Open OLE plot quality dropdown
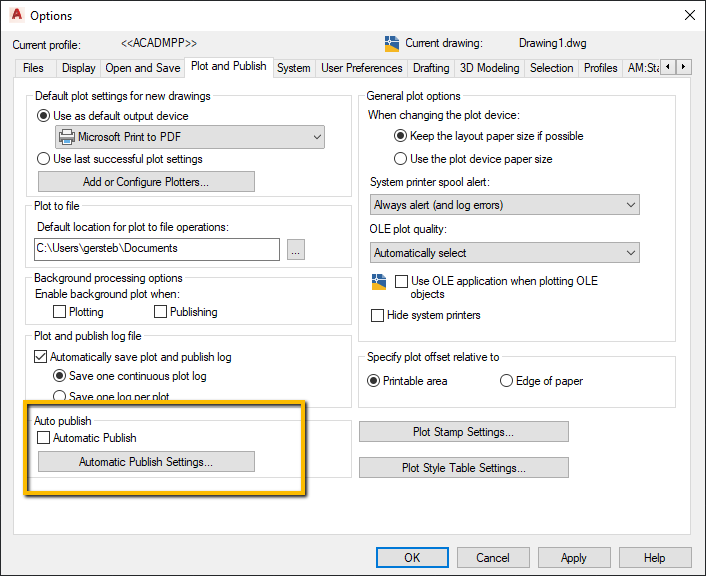Viewport: 706px width, 576px height. point(504,253)
